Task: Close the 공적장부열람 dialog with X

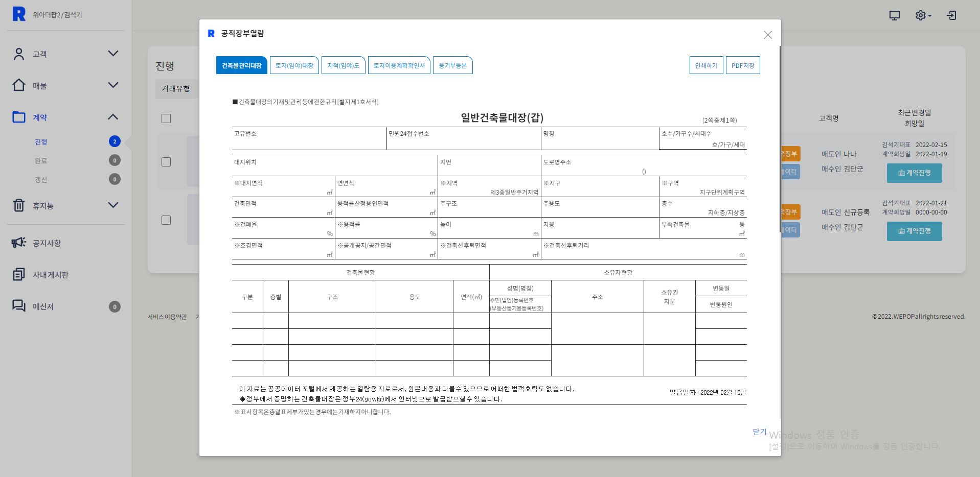Action: (767, 35)
